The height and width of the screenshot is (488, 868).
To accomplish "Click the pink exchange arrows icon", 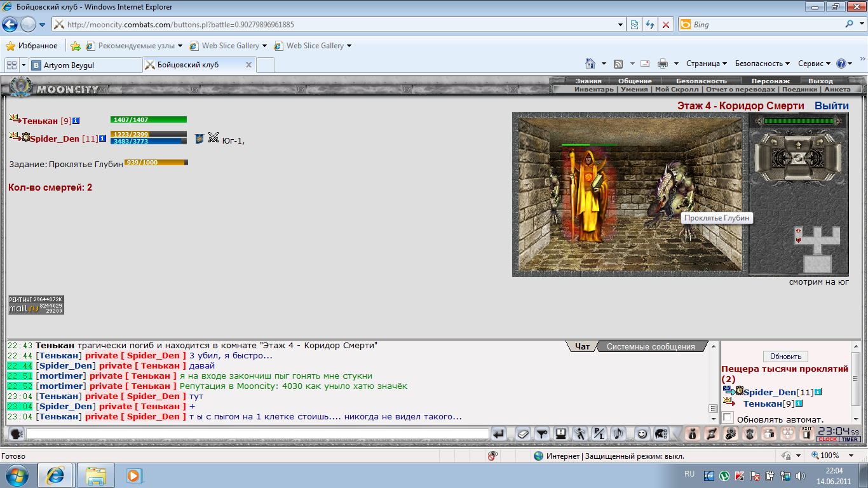I will pyautogui.click(x=712, y=434).
